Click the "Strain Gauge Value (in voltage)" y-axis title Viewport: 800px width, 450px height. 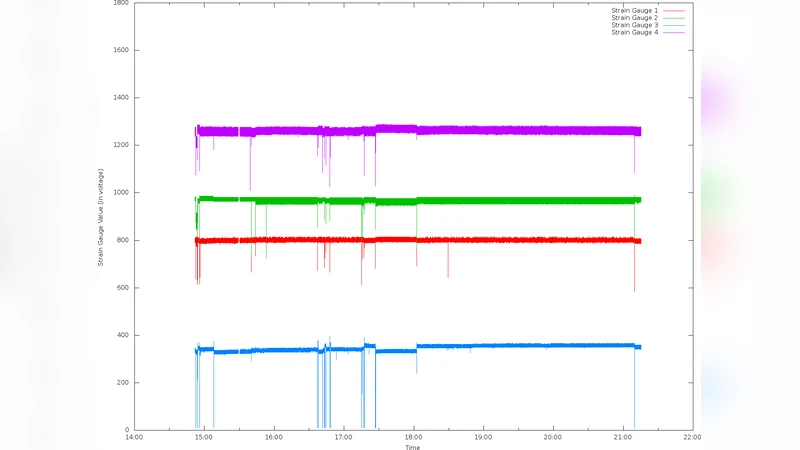[x=101, y=216]
